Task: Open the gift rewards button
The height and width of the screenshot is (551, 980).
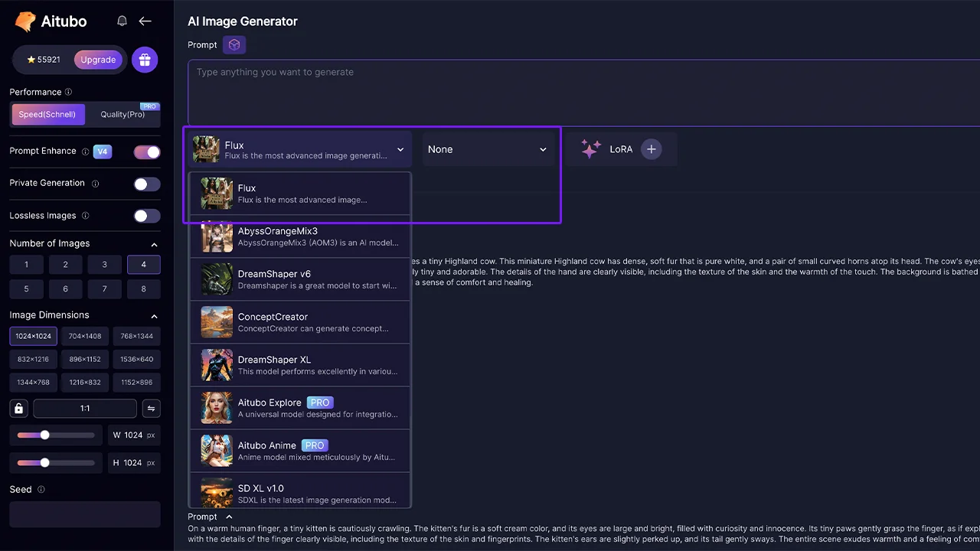Action: click(x=145, y=60)
